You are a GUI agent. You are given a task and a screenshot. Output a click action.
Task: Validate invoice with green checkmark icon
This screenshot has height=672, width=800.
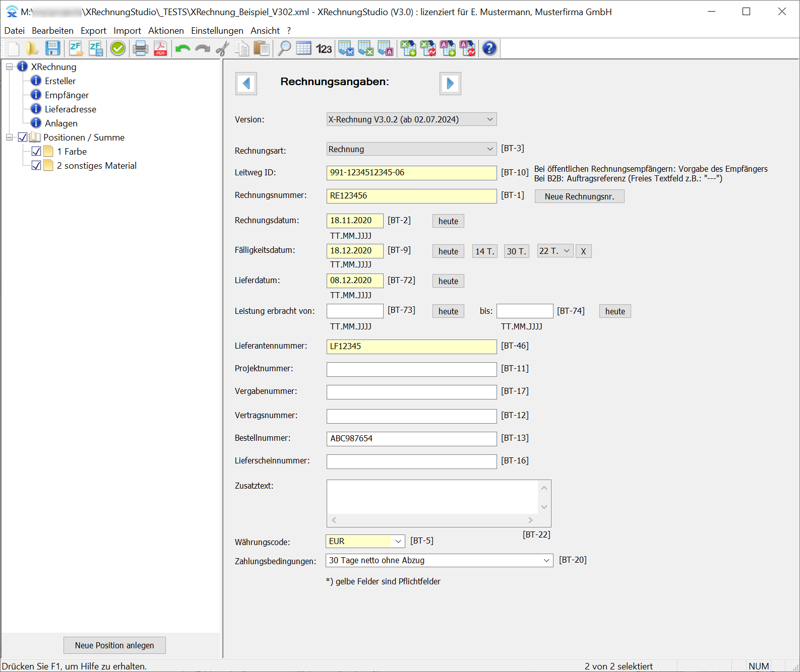point(118,49)
